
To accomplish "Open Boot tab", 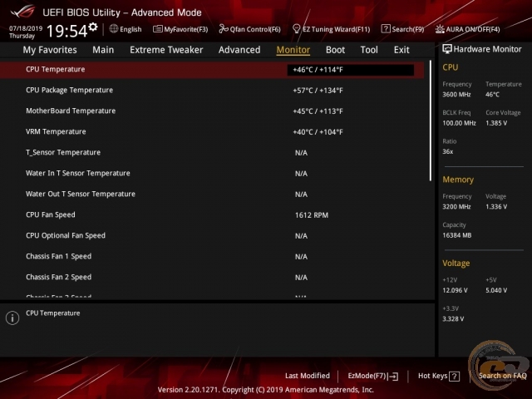I will 335,50.
